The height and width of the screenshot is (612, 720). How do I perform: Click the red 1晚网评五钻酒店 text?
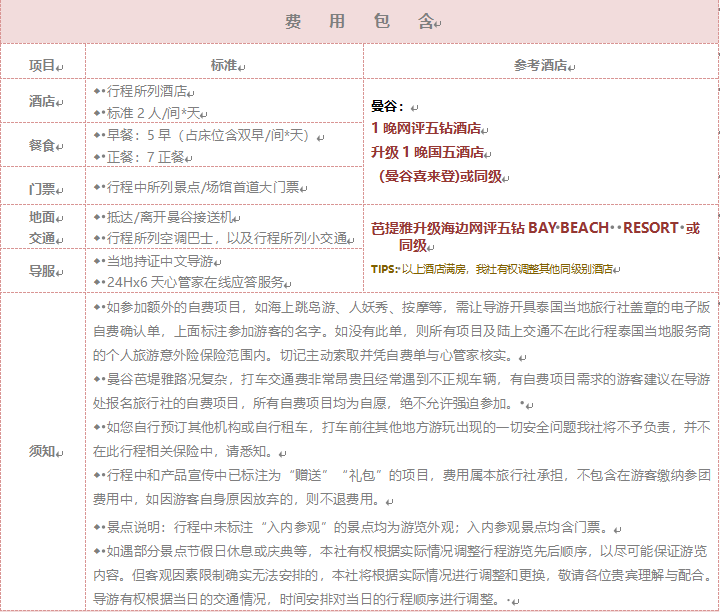426,128
